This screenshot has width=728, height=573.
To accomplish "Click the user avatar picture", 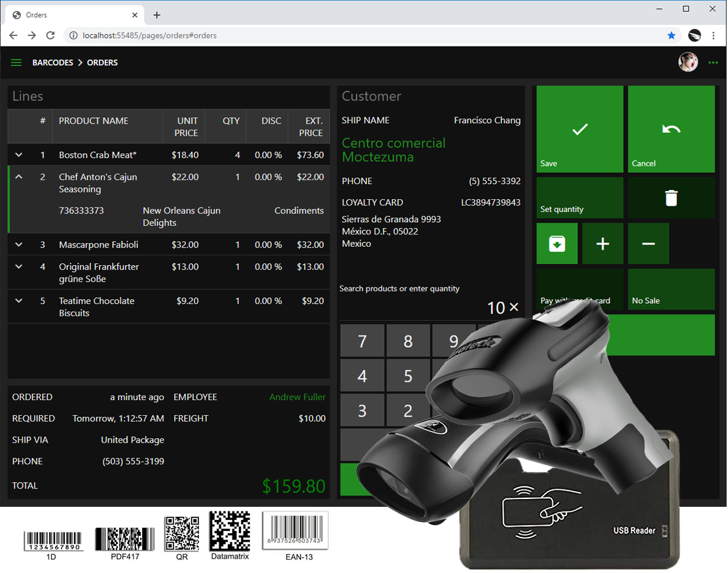I will click(688, 62).
